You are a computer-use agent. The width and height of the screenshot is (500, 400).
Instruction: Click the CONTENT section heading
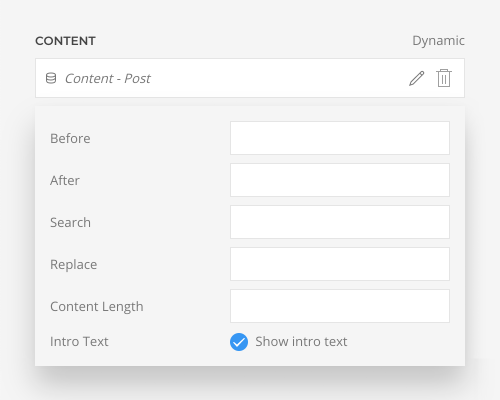tap(65, 41)
